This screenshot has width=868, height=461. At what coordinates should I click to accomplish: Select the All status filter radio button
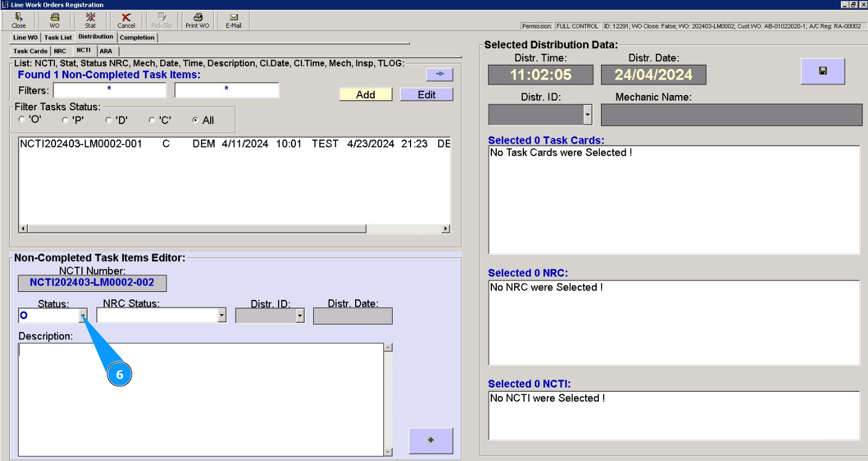point(196,120)
